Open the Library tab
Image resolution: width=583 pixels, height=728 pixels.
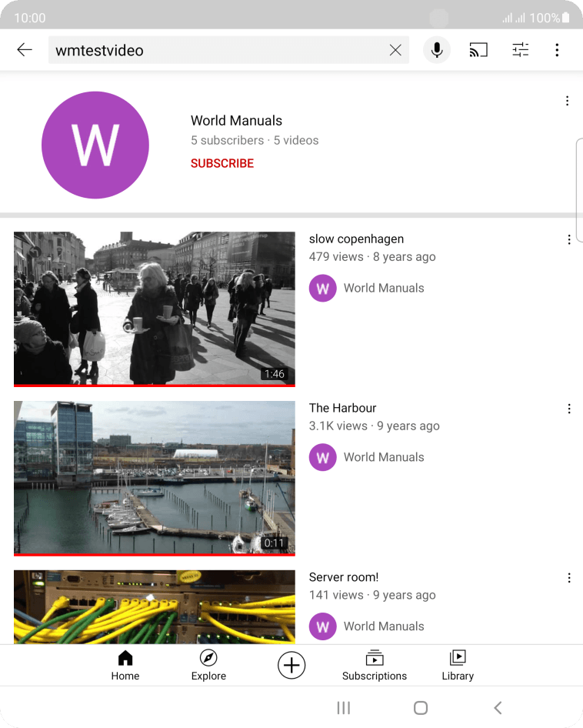point(458,666)
